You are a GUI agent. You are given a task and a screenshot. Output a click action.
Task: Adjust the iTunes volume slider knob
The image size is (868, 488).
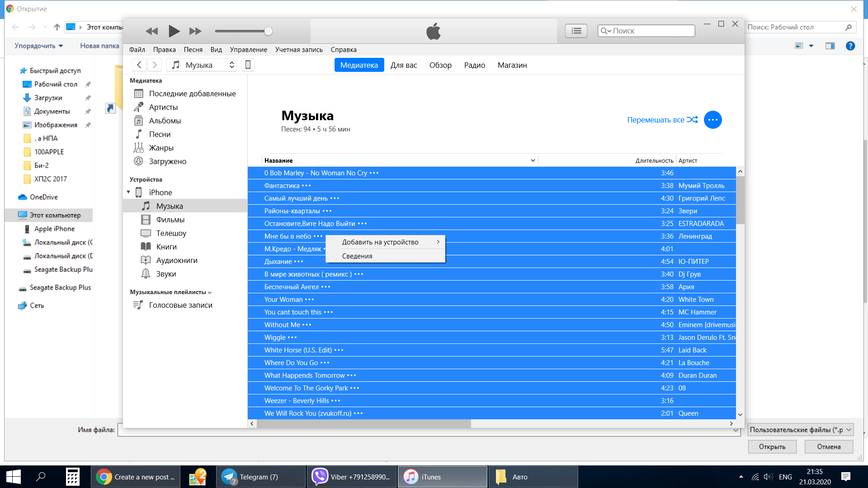coord(268,31)
